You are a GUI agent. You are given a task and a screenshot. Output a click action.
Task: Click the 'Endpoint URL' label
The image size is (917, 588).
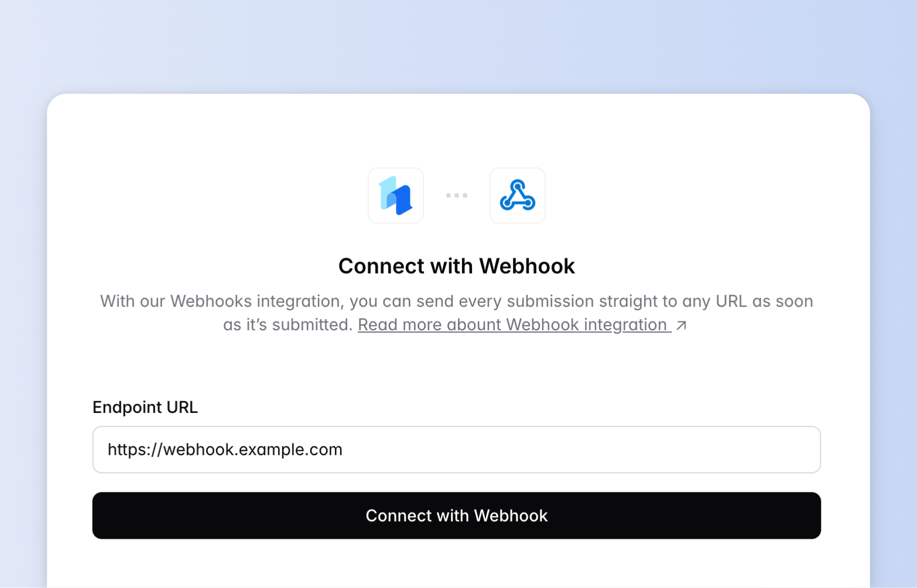coord(145,407)
